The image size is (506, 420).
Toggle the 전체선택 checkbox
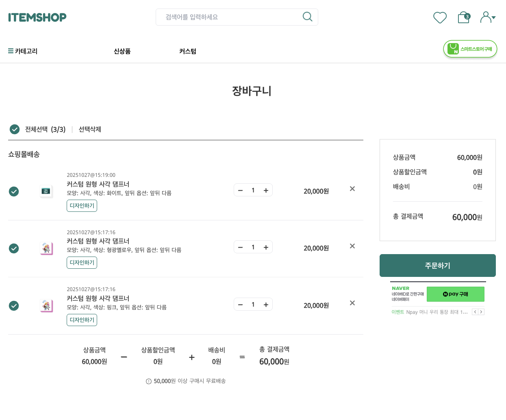[x=15, y=129]
